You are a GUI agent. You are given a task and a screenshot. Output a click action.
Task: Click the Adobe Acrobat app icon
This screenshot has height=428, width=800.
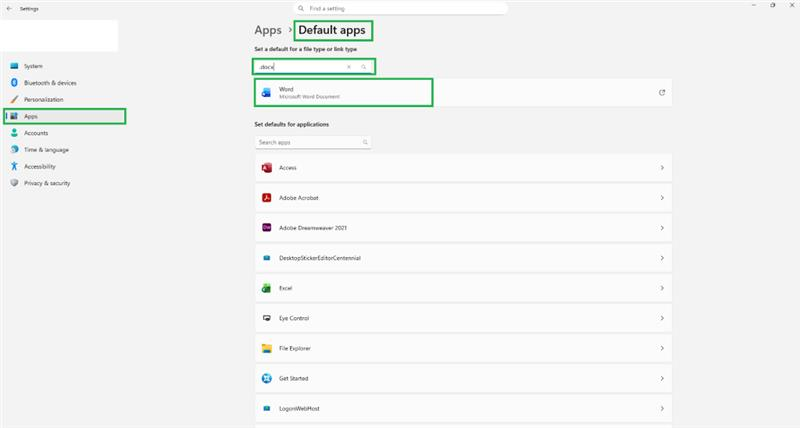266,198
